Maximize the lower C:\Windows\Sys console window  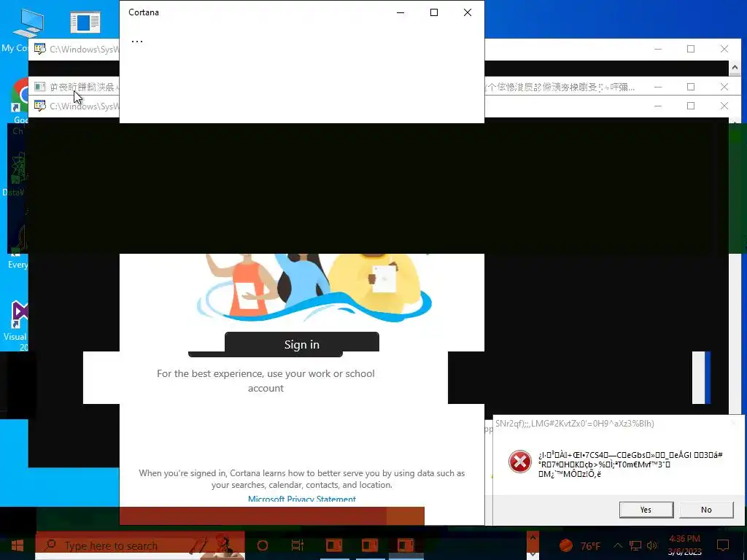(x=691, y=106)
